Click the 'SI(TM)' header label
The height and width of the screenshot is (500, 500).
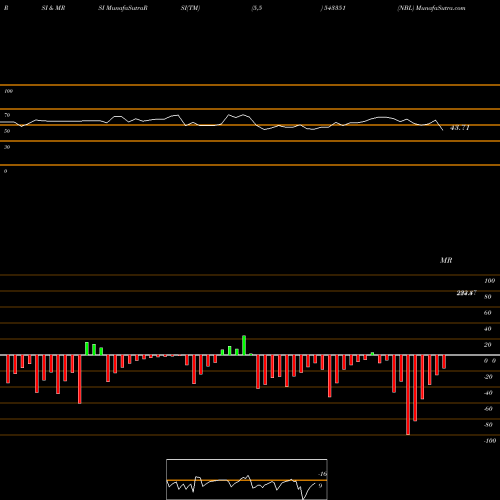point(190,8)
